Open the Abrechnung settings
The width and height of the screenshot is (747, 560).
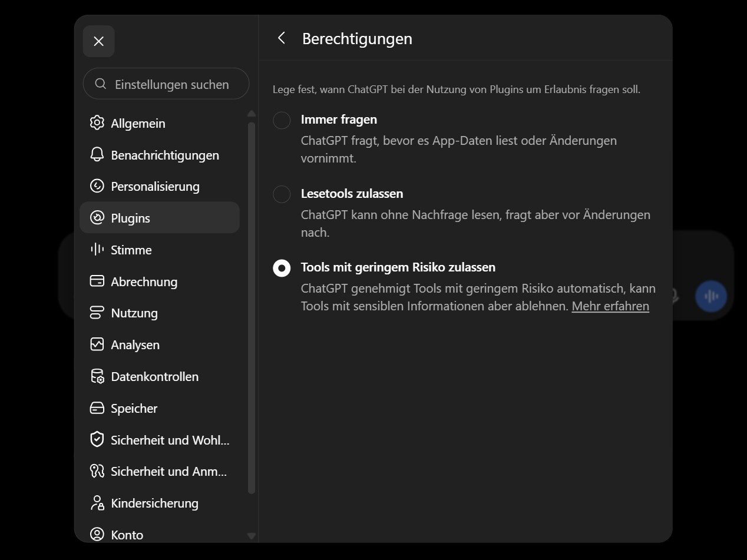[159, 281]
